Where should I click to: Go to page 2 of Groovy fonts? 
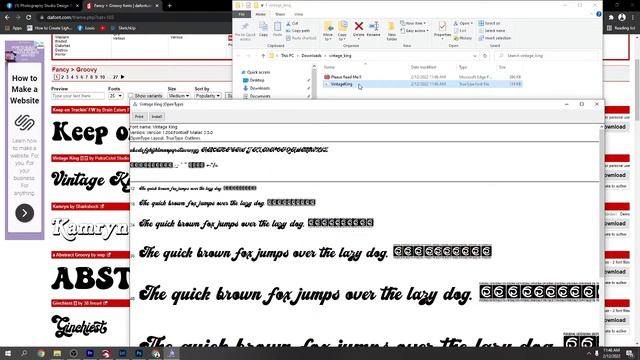coord(62,77)
